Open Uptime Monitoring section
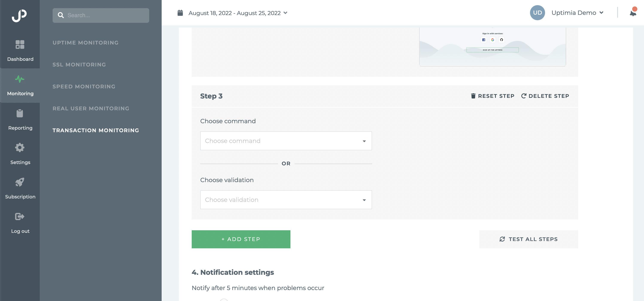The height and width of the screenshot is (301, 644). [85, 43]
